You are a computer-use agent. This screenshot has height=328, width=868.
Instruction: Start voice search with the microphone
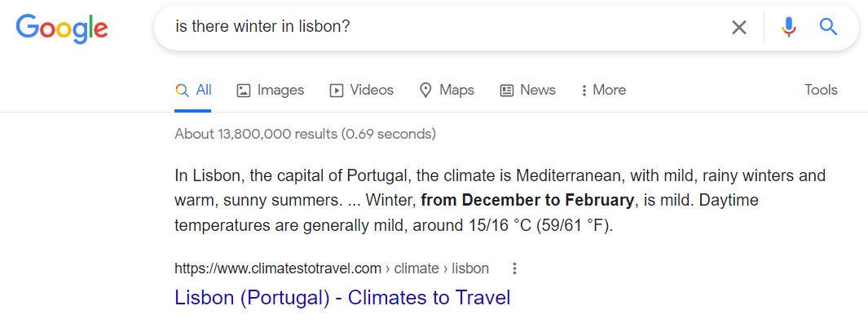click(x=788, y=28)
